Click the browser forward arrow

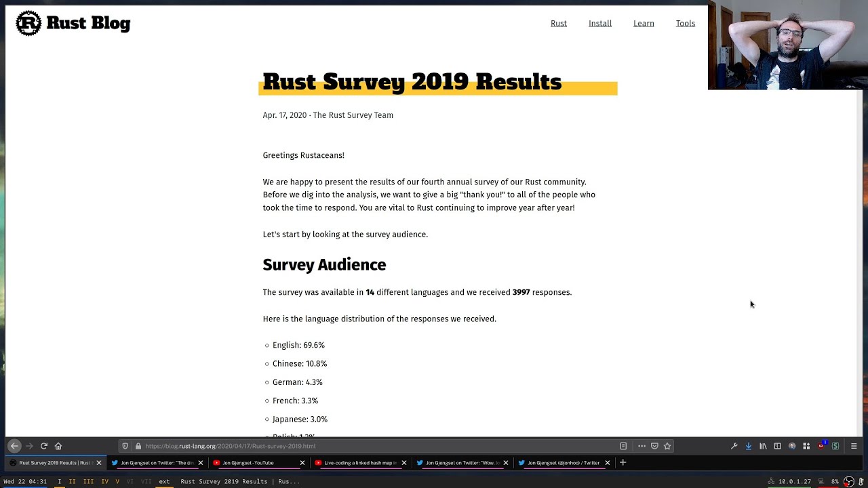pyautogui.click(x=29, y=446)
